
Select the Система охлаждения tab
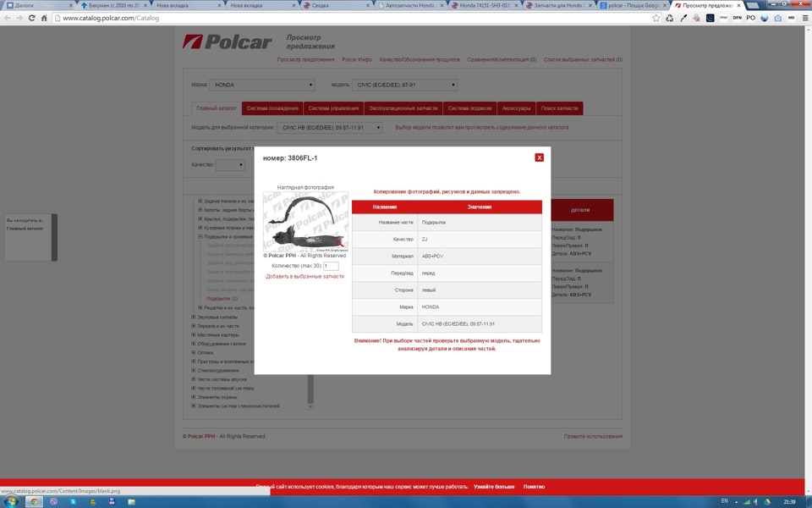272,108
